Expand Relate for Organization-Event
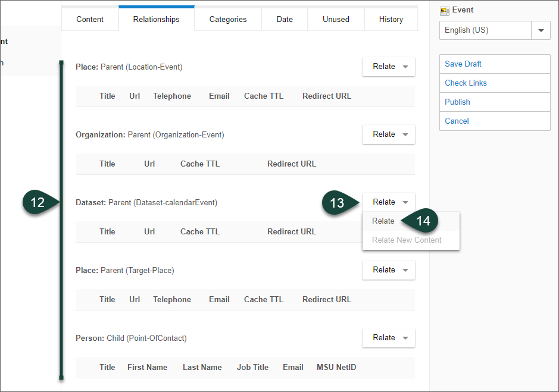 (389, 134)
